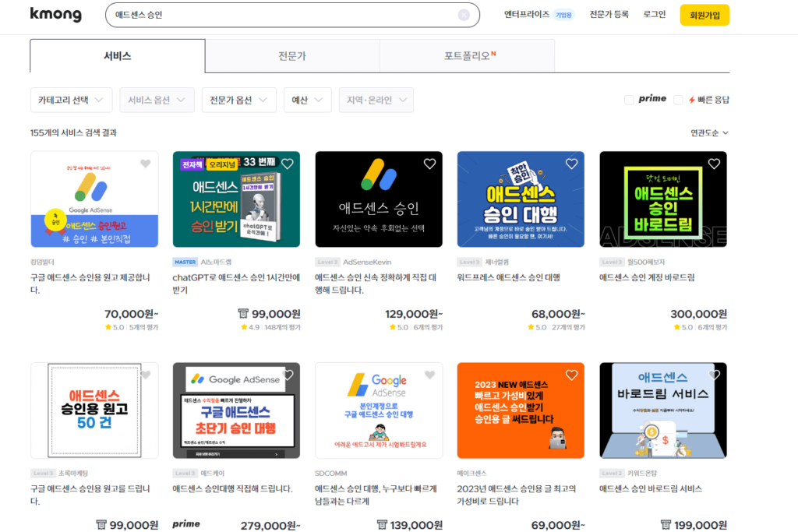Open the Google AdSense 승인원고 thumbnail

pyautogui.click(x=94, y=199)
